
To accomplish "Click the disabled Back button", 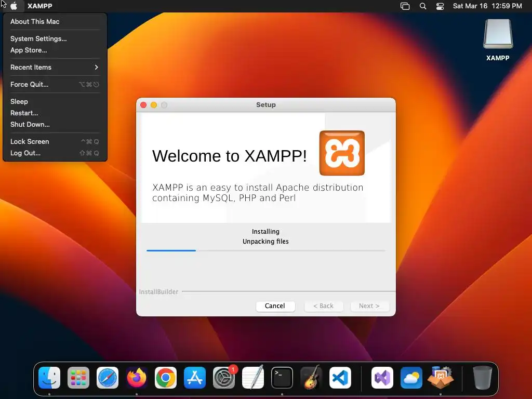I will point(324,305).
